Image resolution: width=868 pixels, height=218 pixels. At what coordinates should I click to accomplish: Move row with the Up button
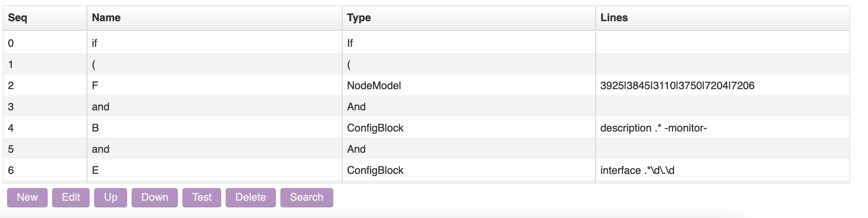click(x=110, y=197)
